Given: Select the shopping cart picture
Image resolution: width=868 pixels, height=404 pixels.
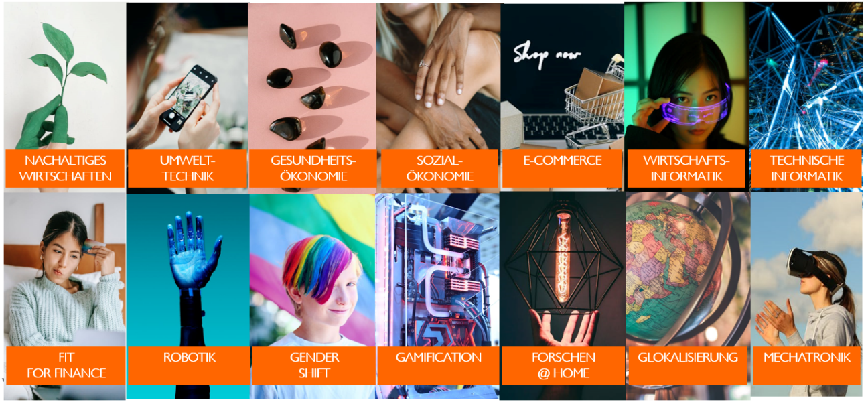Looking at the screenshot, I should [563, 77].
